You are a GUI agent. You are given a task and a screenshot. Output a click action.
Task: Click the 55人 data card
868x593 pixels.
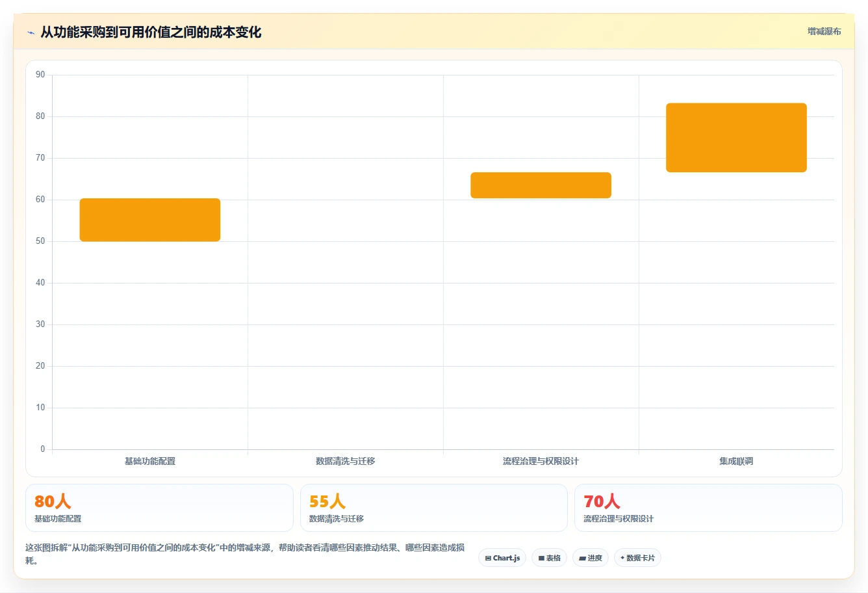434,508
